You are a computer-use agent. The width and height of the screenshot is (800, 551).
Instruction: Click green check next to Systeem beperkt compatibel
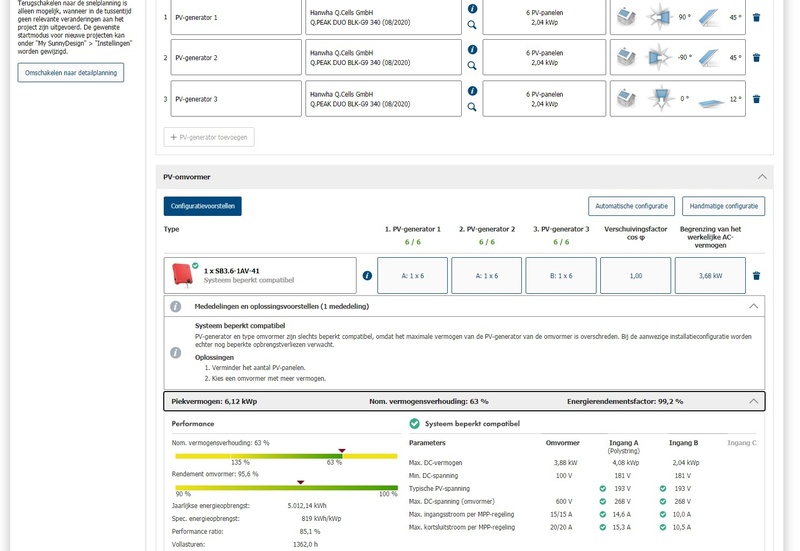(414, 423)
